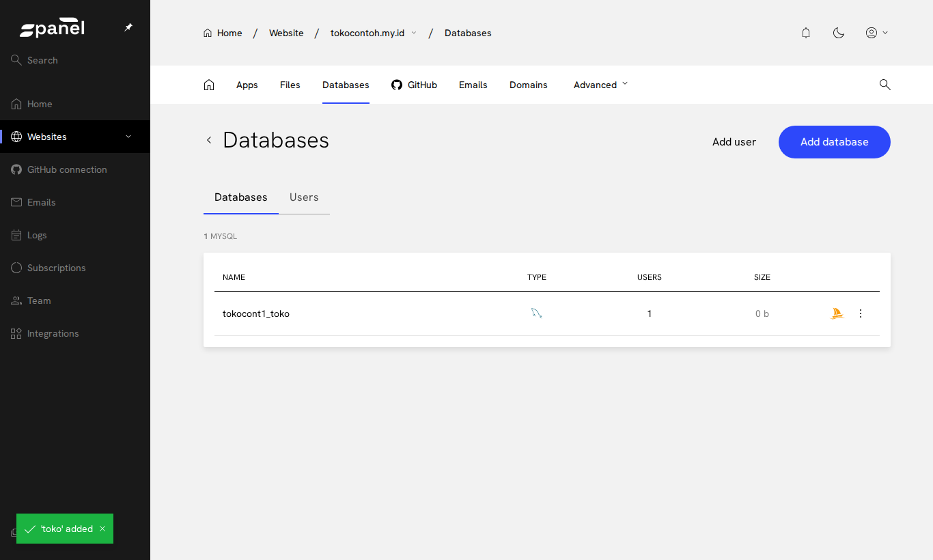The height and width of the screenshot is (560, 933).
Task: Click the Website breadcrumb link
Action: click(x=286, y=33)
